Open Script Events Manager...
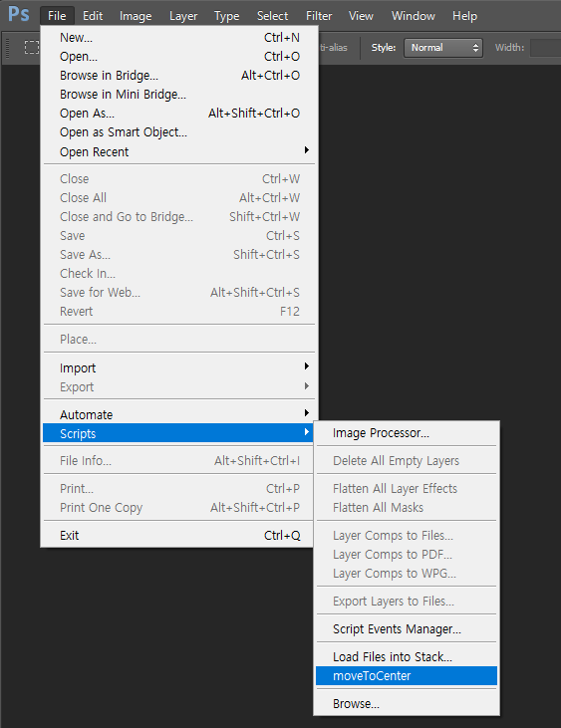Screen dimensions: 561x728 (x=407, y=629)
